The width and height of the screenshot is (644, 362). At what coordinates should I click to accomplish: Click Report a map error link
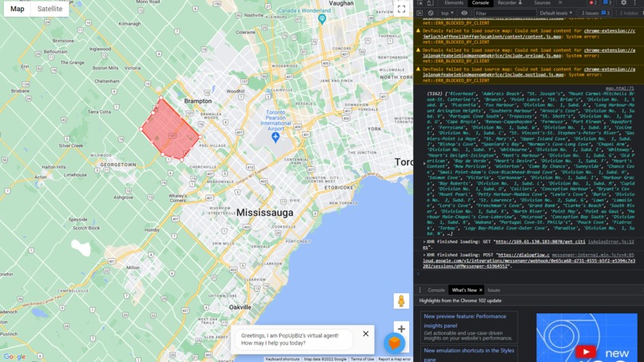394,359
